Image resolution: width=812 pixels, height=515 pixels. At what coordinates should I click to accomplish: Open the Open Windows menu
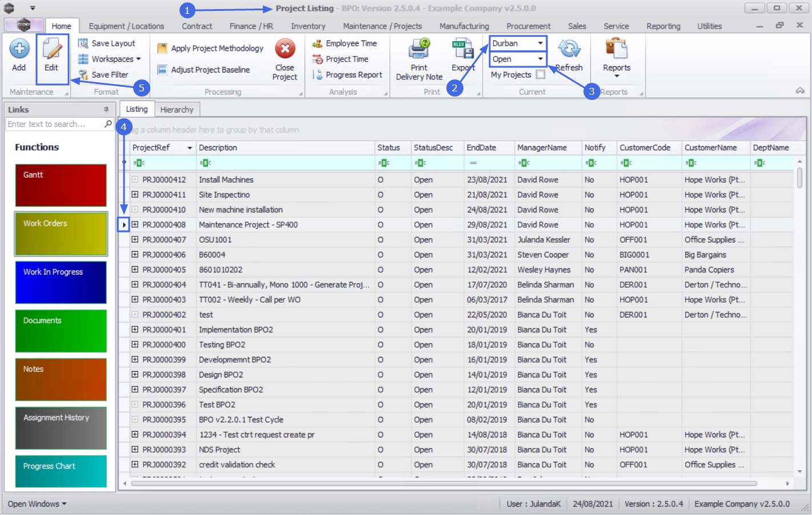click(37, 504)
